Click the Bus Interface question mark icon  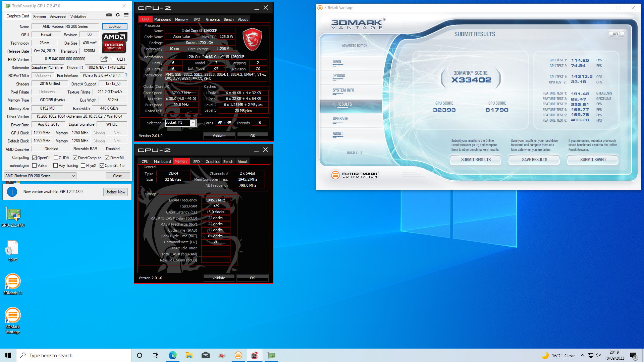pyautogui.click(x=126, y=75)
